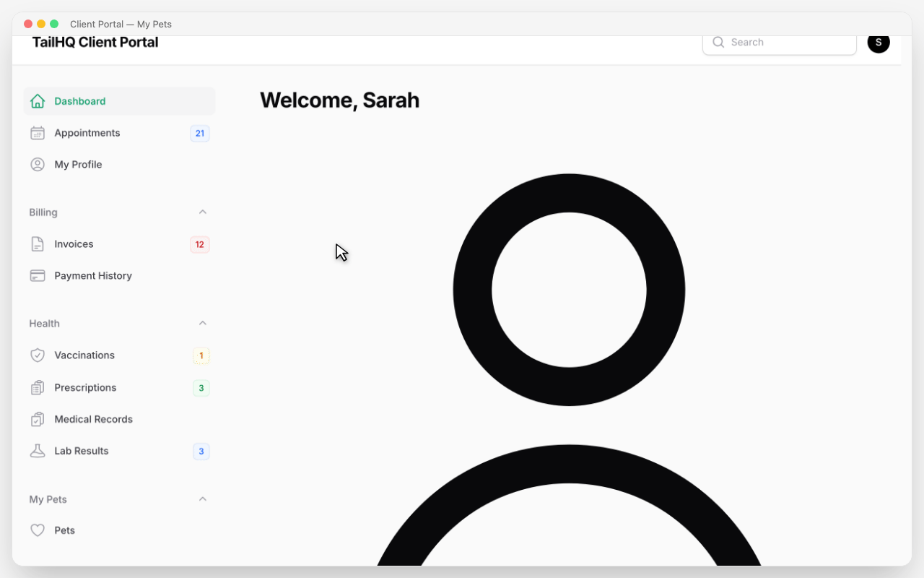Image resolution: width=924 pixels, height=578 pixels.
Task: Collapse the My Pets section
Action: coord(202,499)
